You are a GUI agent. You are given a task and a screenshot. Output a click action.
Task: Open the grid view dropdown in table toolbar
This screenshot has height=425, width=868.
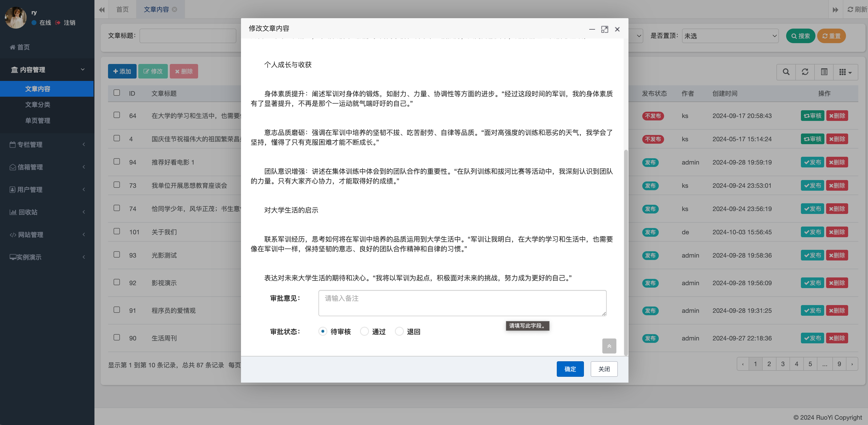(845, 72)
